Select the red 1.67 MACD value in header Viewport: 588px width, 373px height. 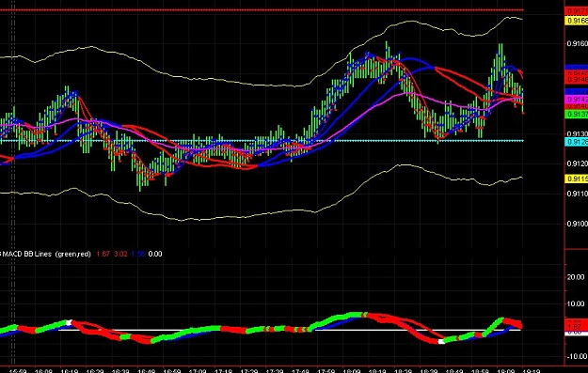point(103,254)
